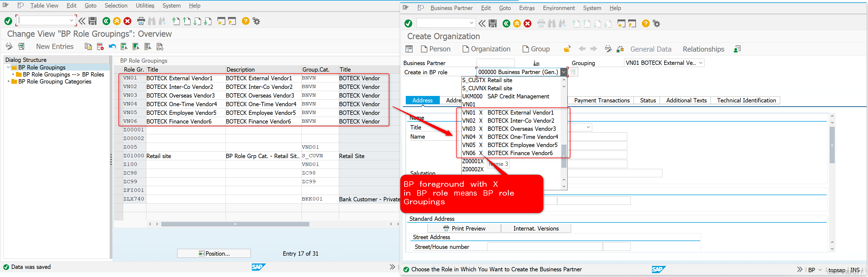
Task: Click the BP role dropdown list scrollbar
Action: click(x=564, y=156)
